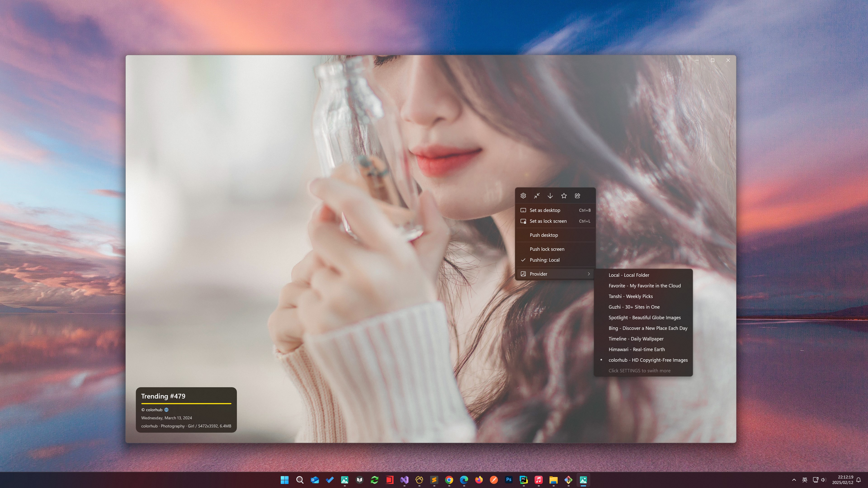Open the Push desktop menu entry

coord(543,235)
